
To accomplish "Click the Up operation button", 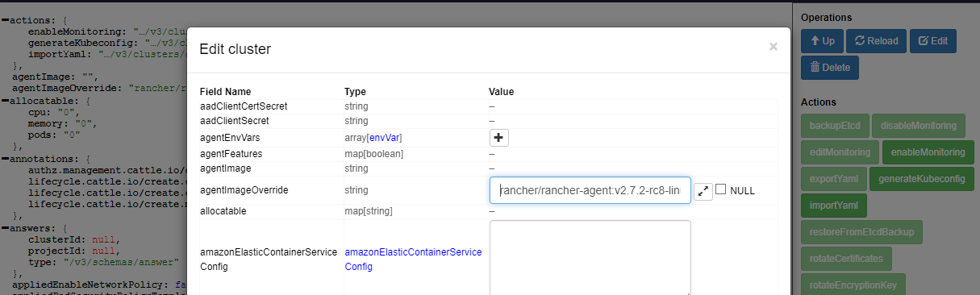I will 823,41.
